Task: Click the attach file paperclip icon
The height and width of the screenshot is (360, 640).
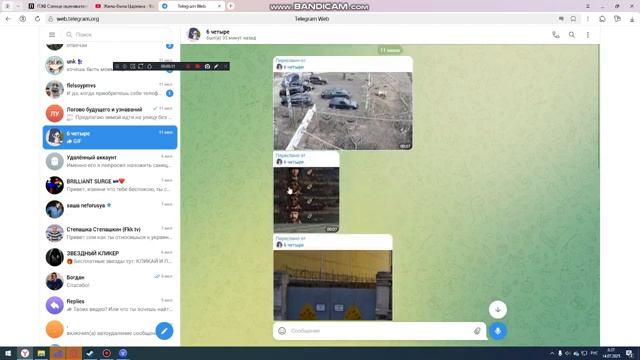Action: point(477,331)
